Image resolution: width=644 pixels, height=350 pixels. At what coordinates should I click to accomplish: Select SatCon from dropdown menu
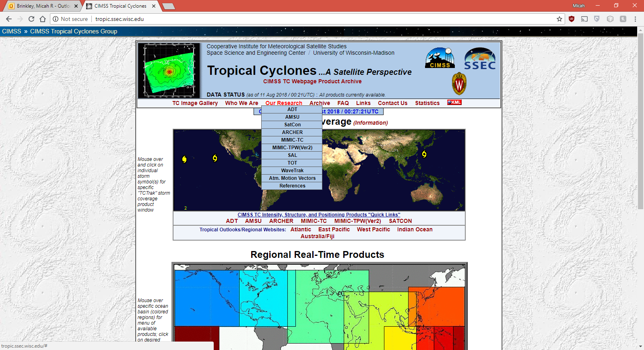pos(292,125)
